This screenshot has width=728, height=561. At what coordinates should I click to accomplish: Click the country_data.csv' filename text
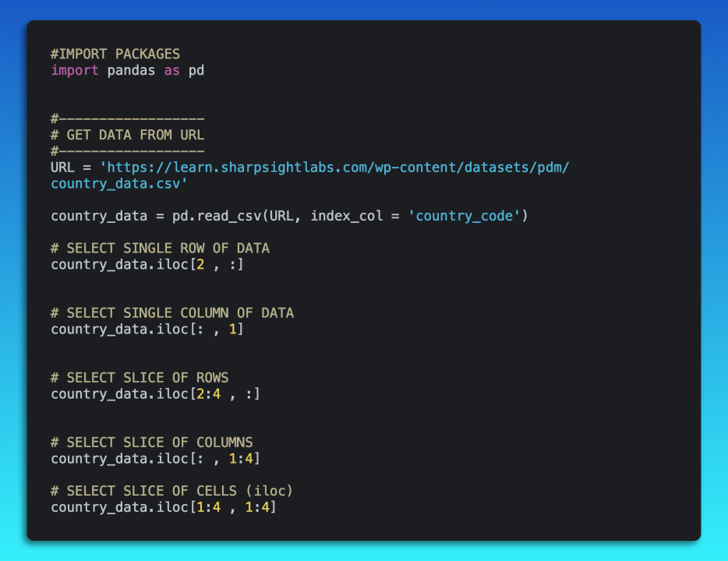119,184
